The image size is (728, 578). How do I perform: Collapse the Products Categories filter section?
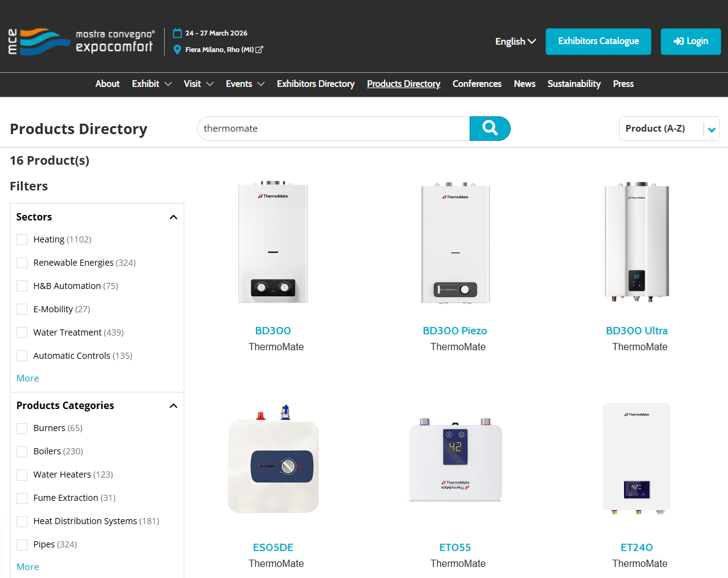coord(173,406)
